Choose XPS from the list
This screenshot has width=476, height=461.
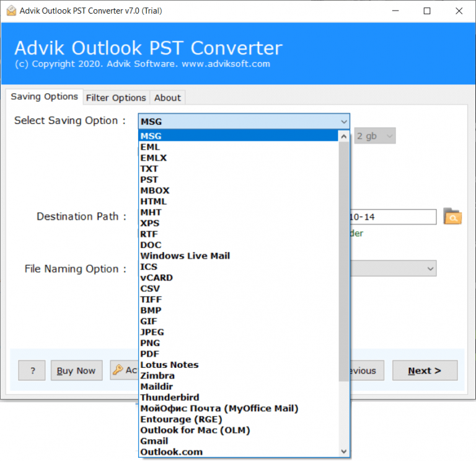239,223
